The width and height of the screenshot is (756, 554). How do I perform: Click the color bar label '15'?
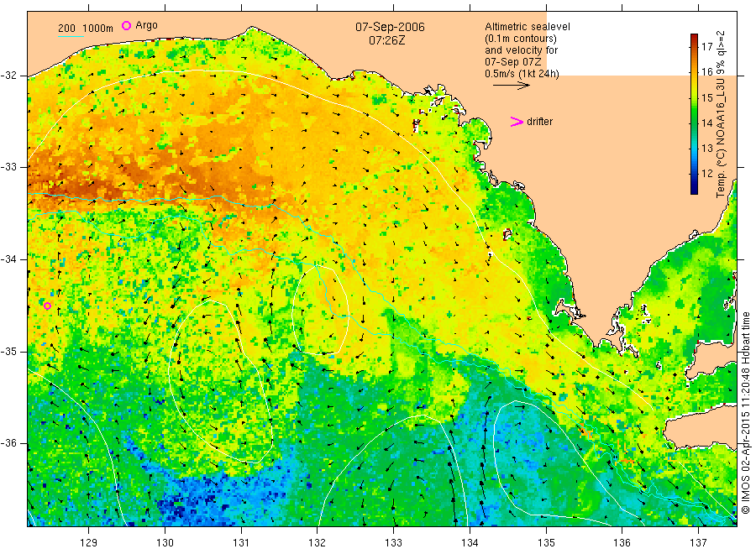[x=706, y=98]
